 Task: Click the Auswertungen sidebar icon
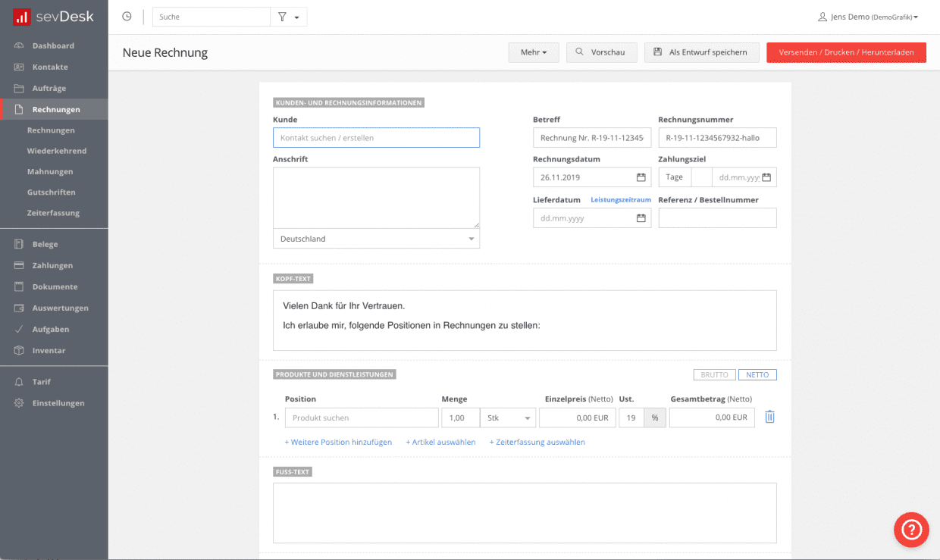click(x=19, y=308)
